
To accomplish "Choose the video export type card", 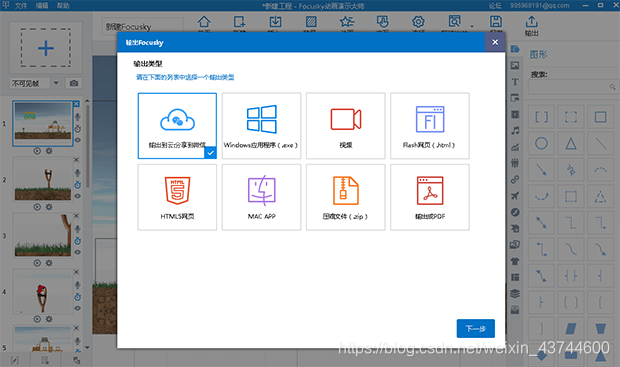I will pos(346,126).
